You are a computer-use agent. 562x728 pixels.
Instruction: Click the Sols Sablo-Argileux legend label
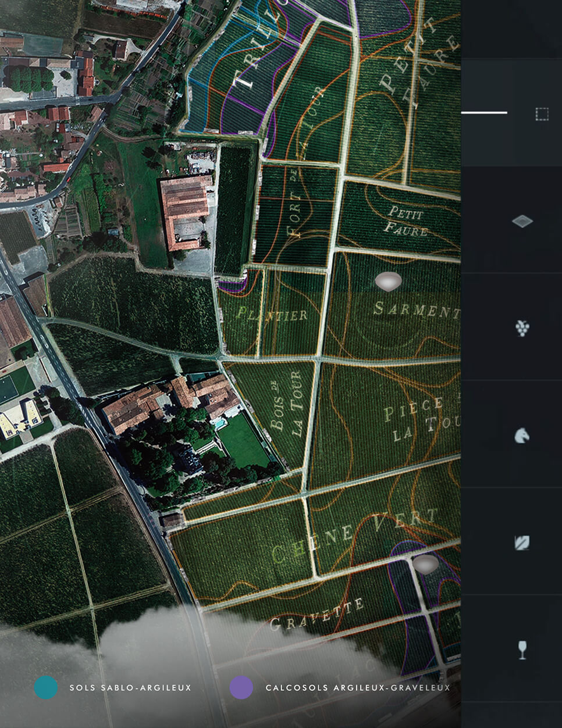[x=130, y=688]
